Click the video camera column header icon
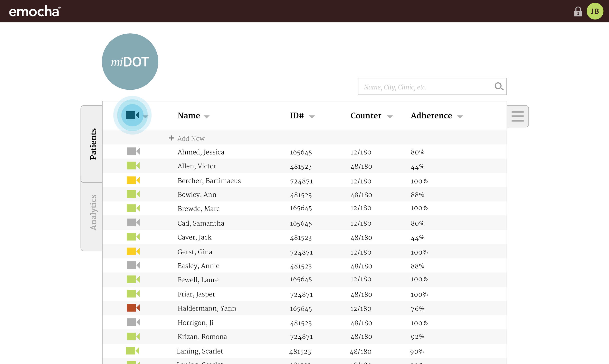 click(132, 115)
